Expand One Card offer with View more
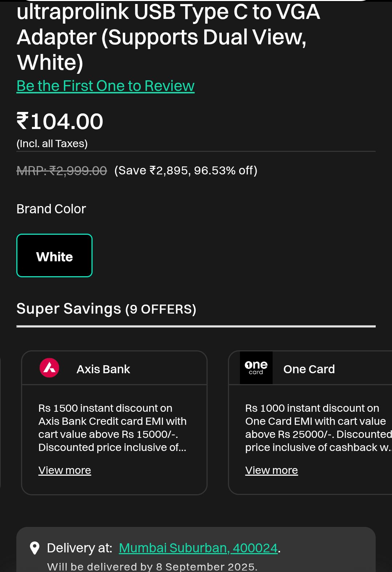392x572 pixels. tap(271, 470)
